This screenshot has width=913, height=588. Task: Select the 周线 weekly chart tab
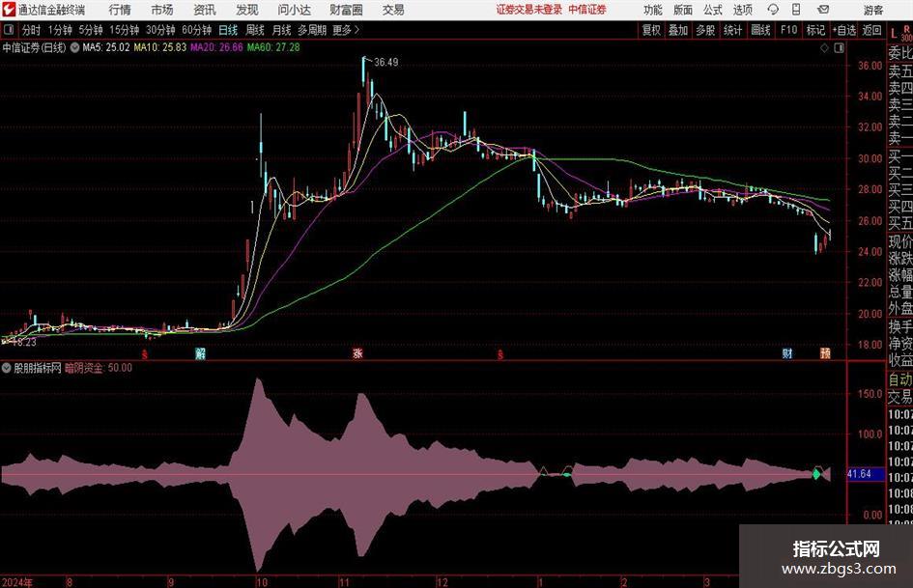click(255, 30)
